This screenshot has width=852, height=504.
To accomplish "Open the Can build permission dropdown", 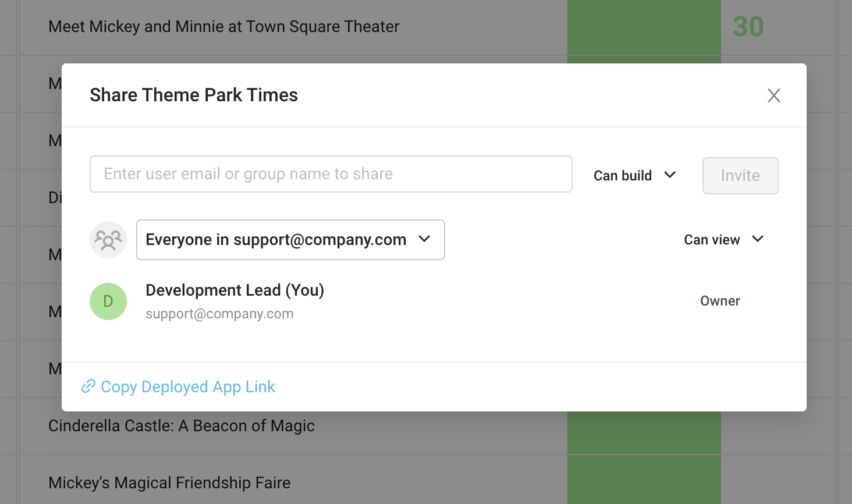I will [x=634, y=175].
